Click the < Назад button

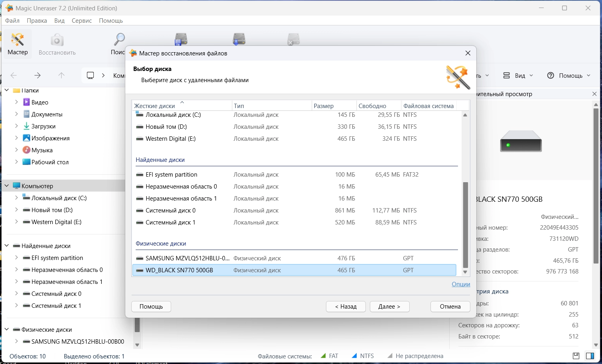coord(346,307)
